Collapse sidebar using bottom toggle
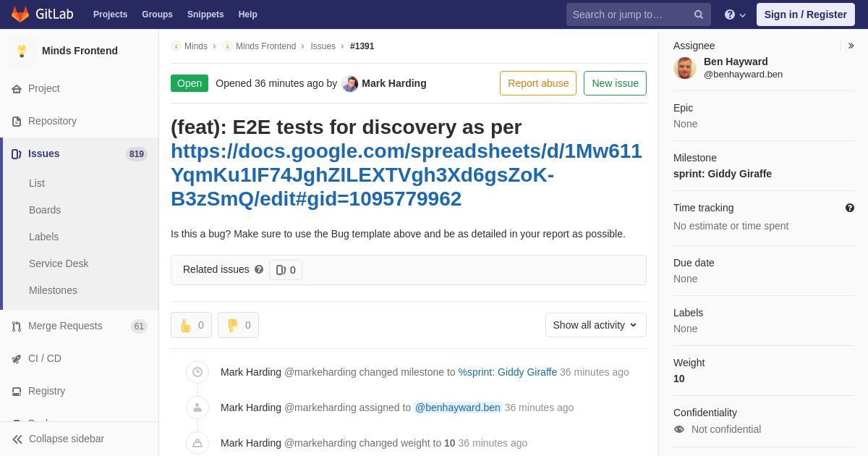This screenshot has height=456, width=868. pyautogui.click(x=58, y=439)
